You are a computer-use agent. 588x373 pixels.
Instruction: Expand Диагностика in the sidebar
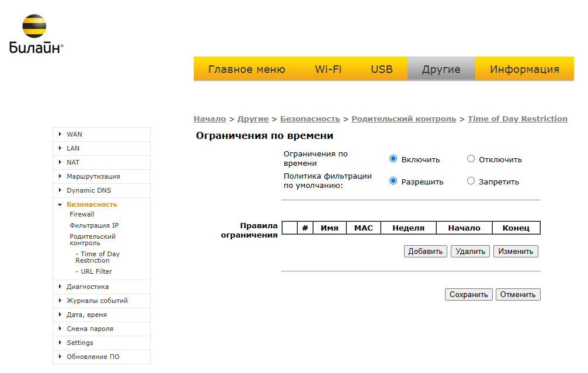(60, 287)
